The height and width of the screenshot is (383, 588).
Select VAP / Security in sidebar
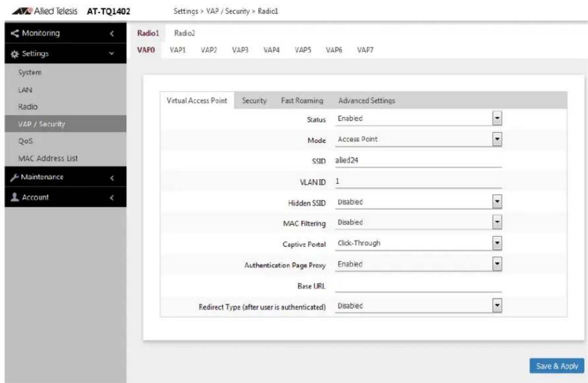tap(65, 124)
